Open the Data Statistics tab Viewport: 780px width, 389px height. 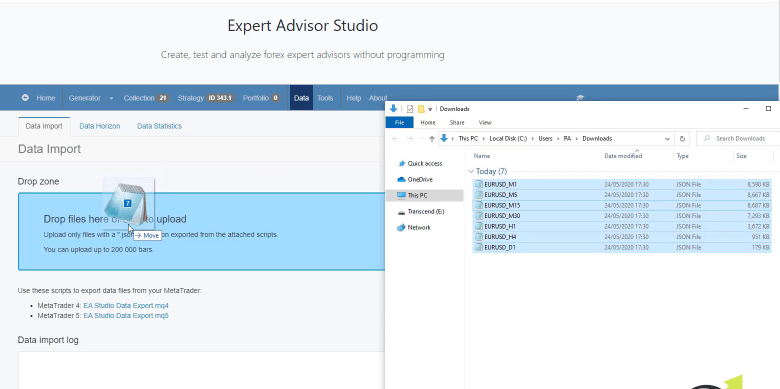coord(160,126)
